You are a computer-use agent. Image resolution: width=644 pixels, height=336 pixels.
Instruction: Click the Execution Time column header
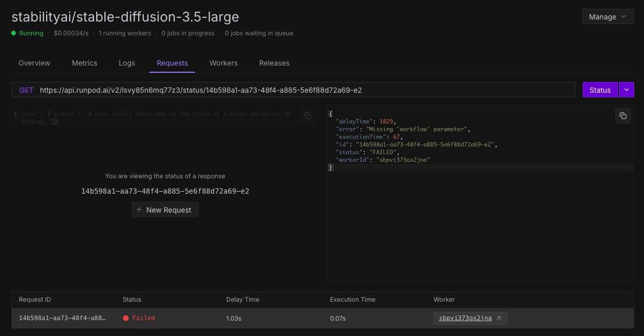(x=352, y=300)
